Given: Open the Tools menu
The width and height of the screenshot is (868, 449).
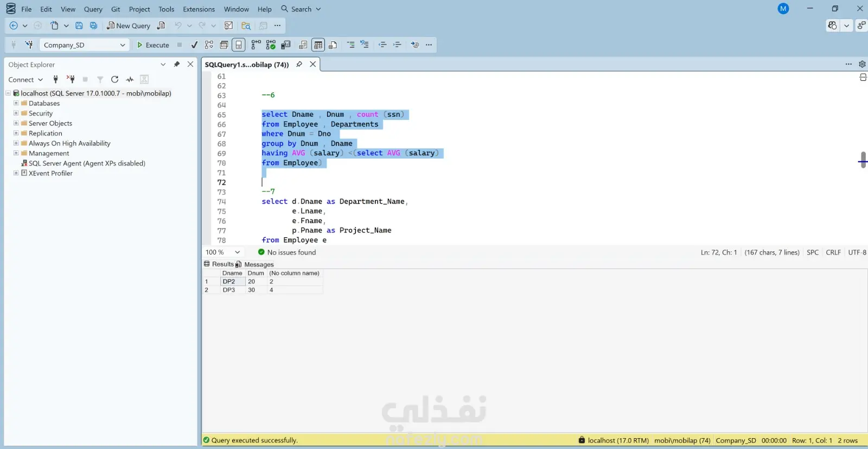Looking at the screenshot, I should (167, 9).
